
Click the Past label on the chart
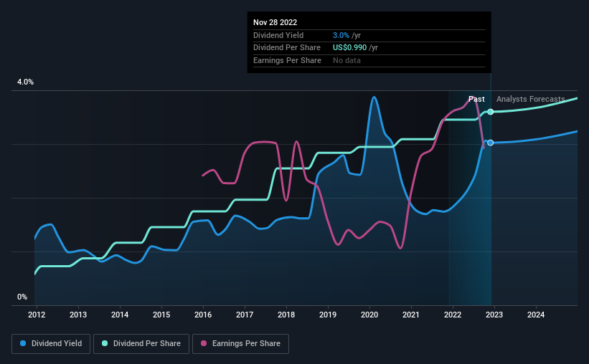point(476,99)
